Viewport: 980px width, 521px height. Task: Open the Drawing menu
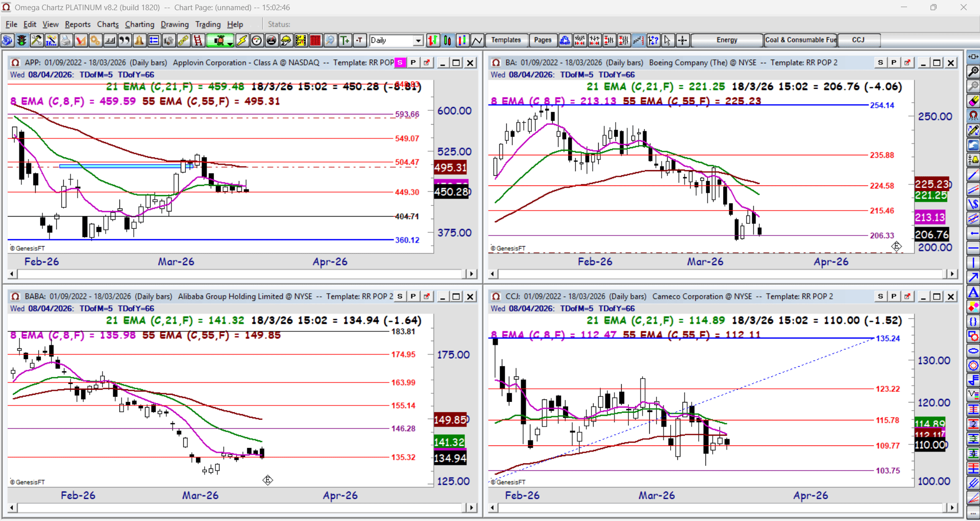(175, 24)
